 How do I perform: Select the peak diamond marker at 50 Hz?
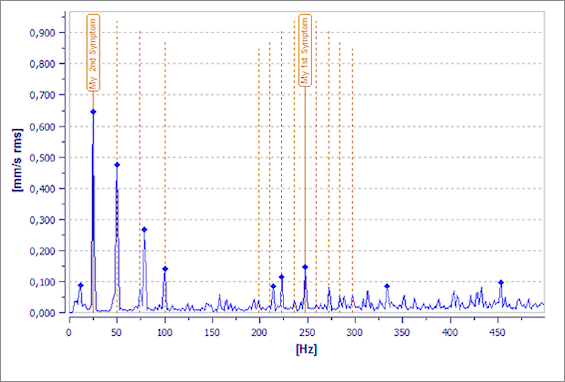pos(117,165)
